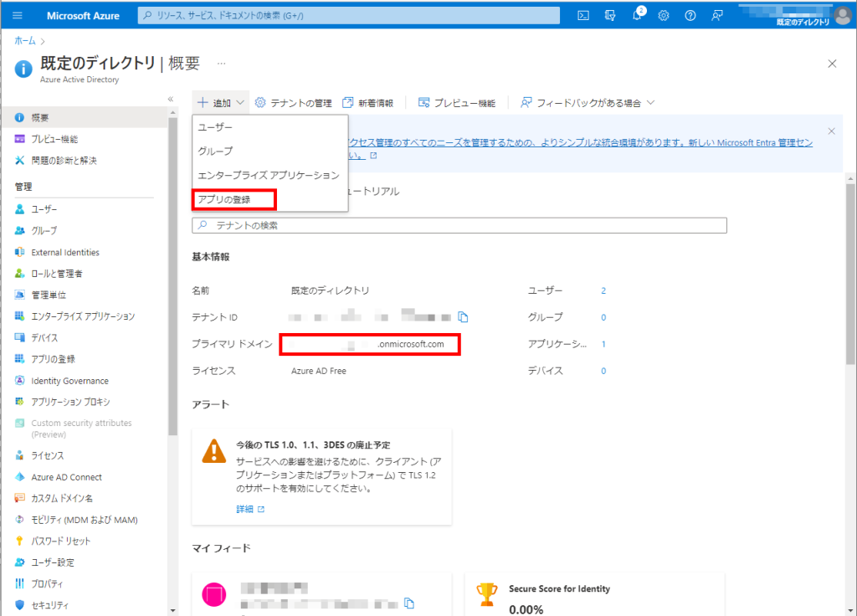Select ユーザー from the 追加 menu
The image size is (857, 616).
pyautogui.click(x=270, y=127)
